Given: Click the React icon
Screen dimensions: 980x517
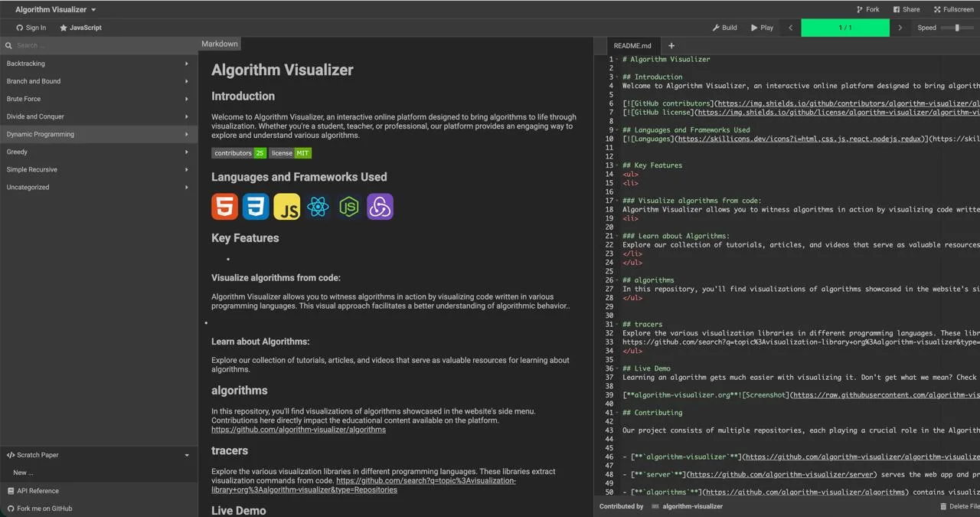Looking at the screenshot, I should 318,207.
